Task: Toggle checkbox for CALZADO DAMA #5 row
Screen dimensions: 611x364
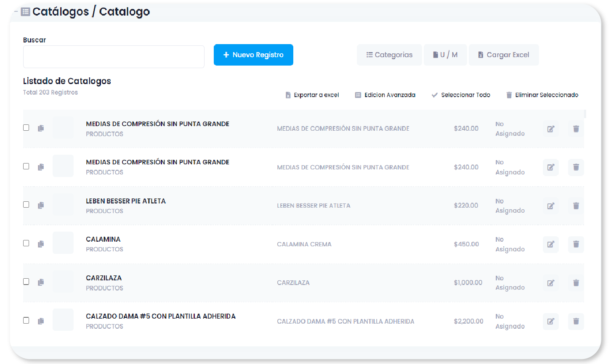Action: tap(26, 320)
